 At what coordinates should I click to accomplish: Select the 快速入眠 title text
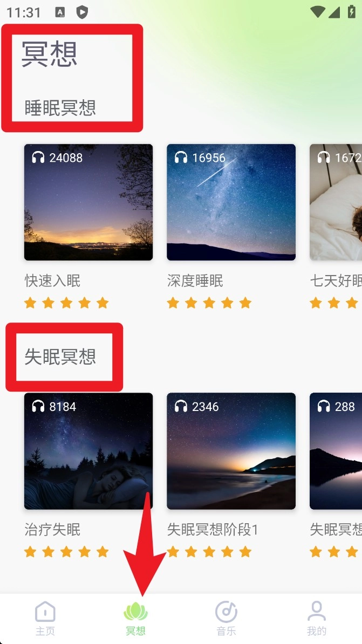click(52, 281)
